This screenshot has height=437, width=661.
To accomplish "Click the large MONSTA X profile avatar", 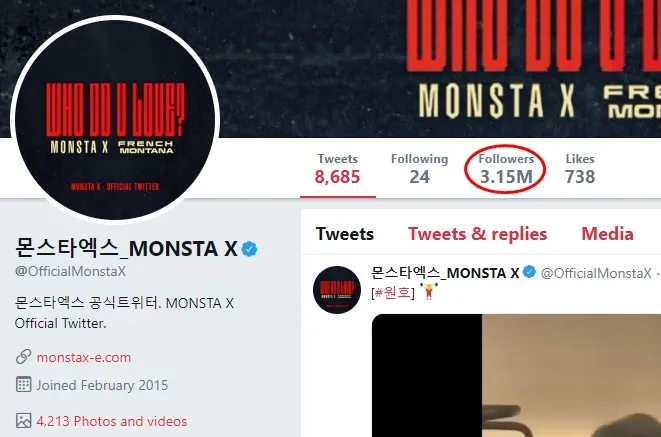I will (x=115, y=120).
